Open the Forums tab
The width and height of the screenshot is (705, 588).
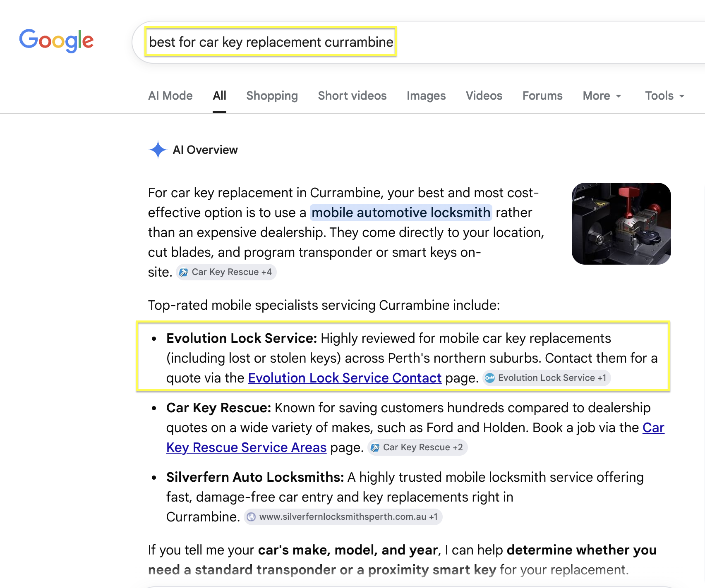[x=542, y=96]
